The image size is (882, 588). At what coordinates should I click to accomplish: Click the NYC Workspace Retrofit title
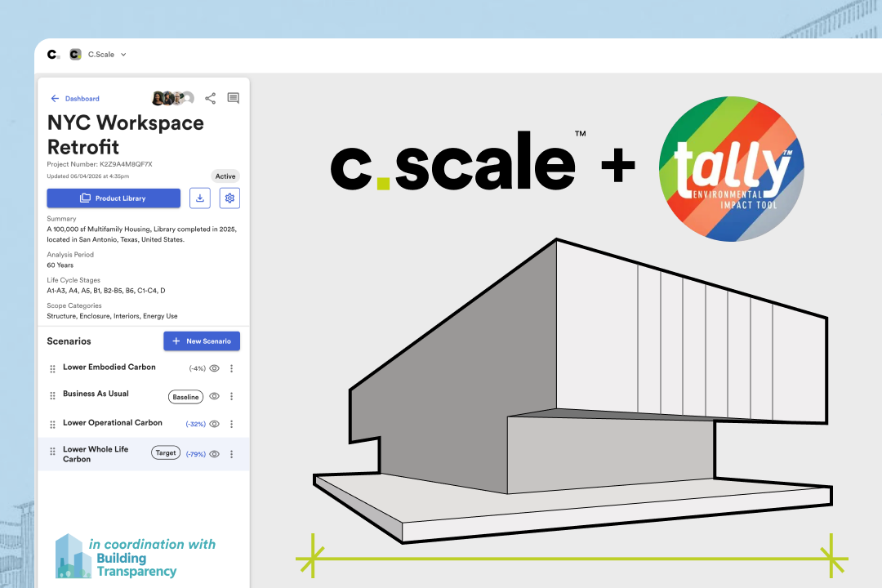click(x=126, y=135)
